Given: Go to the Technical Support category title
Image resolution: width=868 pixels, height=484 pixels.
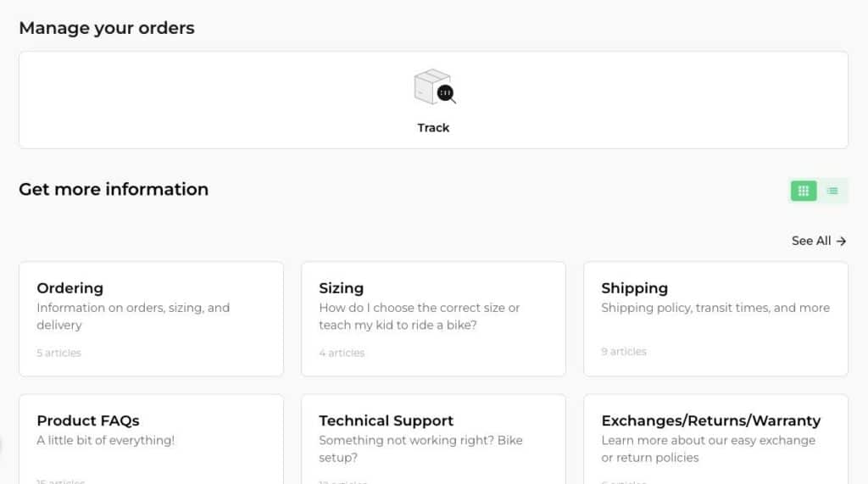Looking at the screenshot, I should tap(386, 420).
